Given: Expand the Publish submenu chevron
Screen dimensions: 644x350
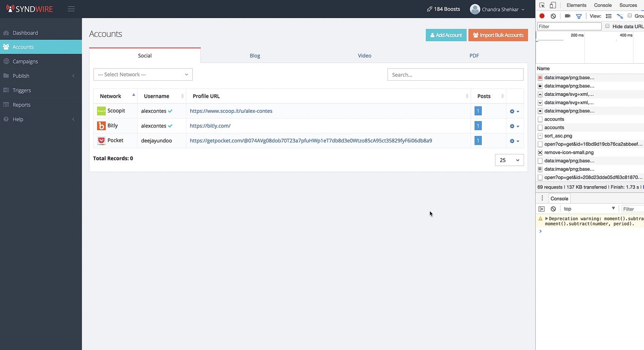Looking at the screenshot, I should (x=73, y=76).
